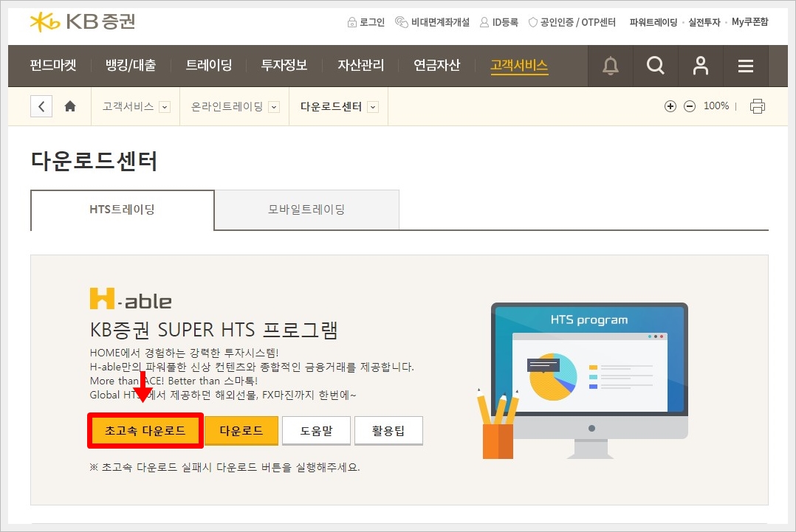Viewport: 796px width, 532px height.
Task: Print the page with printer icon
Action: click(757, 106)
